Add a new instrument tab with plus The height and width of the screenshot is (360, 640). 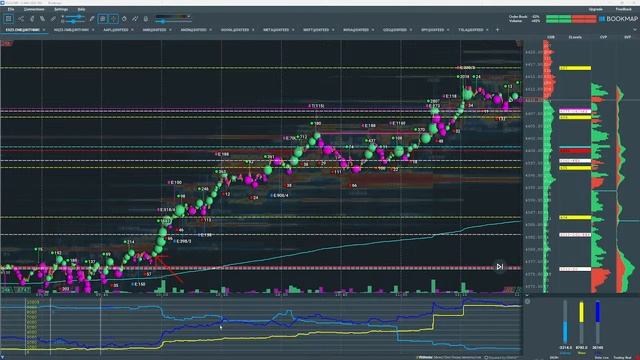pos(497,30)
